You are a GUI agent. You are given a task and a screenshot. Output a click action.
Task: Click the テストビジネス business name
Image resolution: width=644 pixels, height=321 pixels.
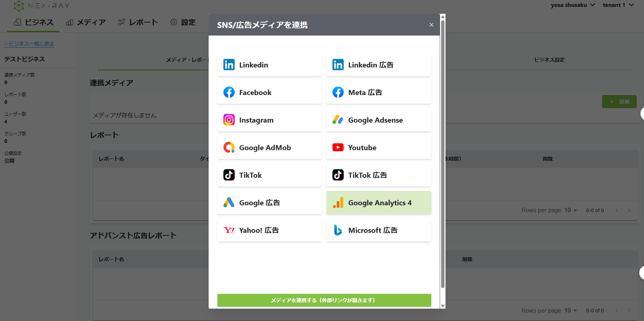pos(25,59)
